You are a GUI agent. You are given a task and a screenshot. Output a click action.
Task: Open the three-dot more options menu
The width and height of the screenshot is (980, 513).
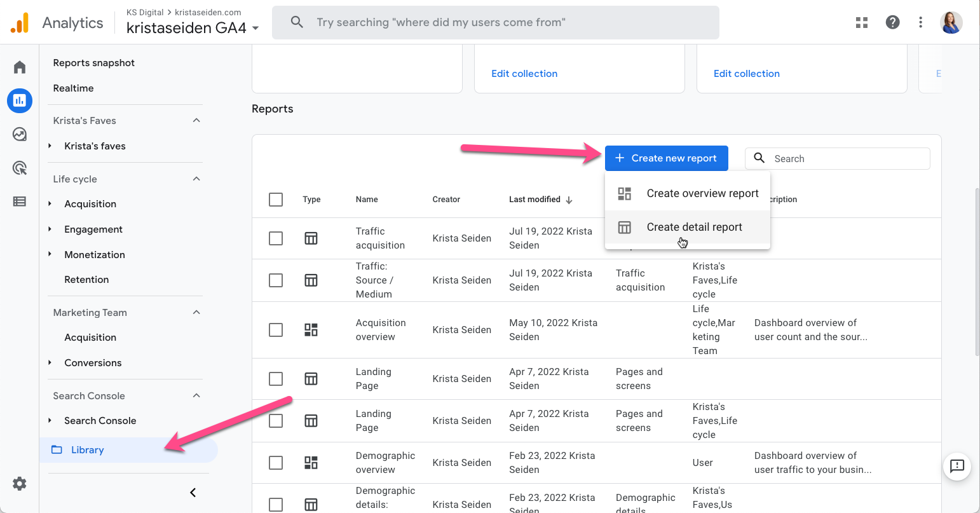(920, 23)
